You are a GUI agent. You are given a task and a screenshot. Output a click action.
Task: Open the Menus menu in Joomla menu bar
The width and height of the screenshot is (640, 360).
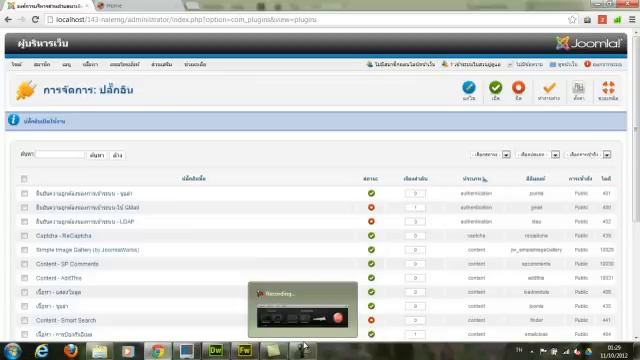click(x=67, y=64)
